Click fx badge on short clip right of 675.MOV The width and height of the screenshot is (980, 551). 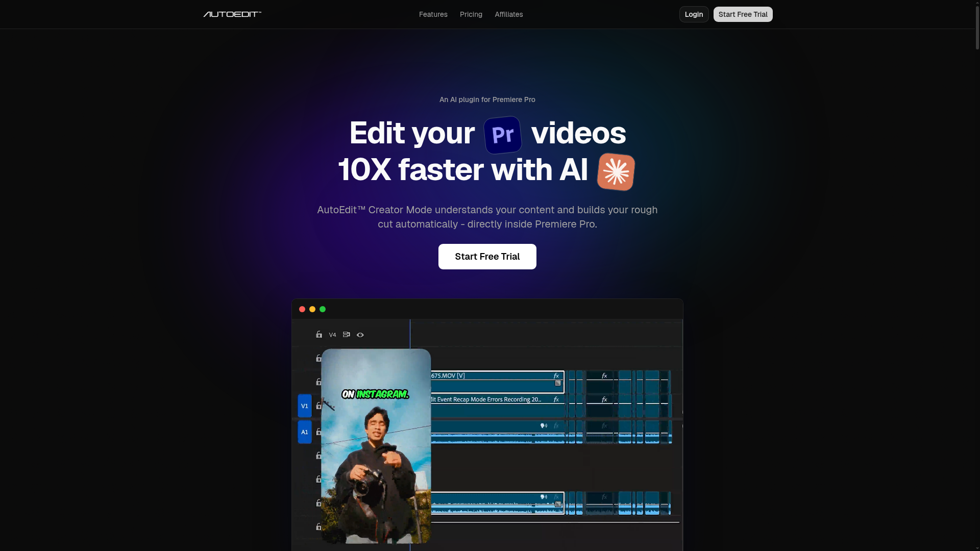coord(604,375)
